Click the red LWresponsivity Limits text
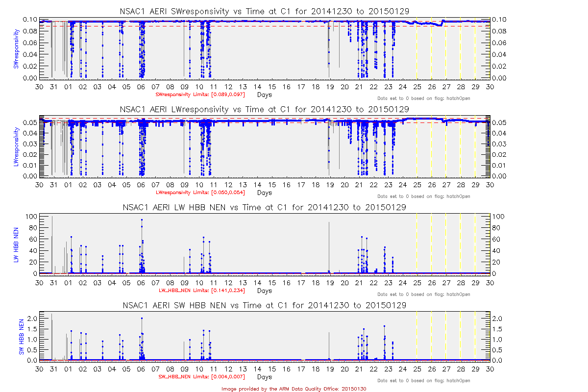The width and height of the screenshot is (588, 392). (x=200, y=193)
